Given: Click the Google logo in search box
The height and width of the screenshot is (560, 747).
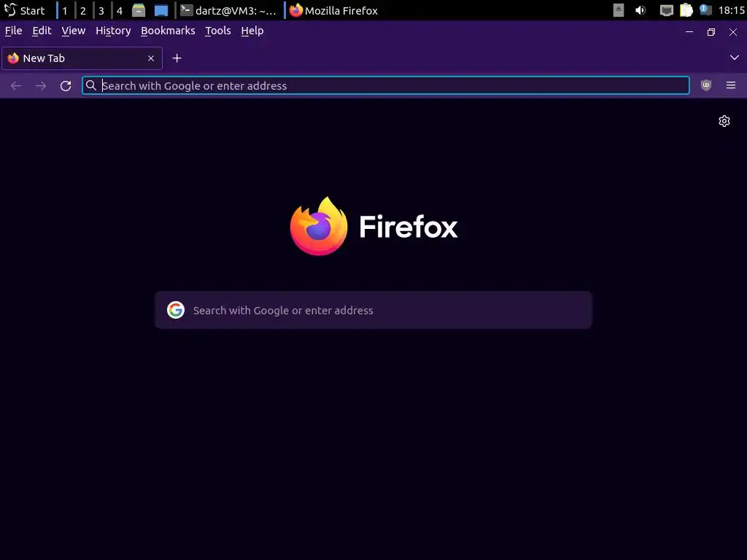Looking at the screenshot, I should (176, 310).
